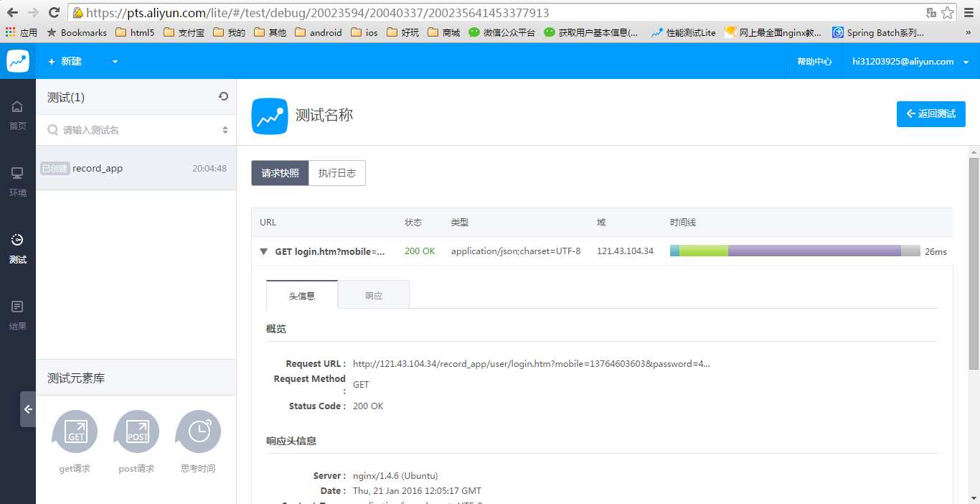Add a 思考时间 think-time element icon
Image resolution: width=980 pixels, height=504 pixels.
[199, 431]
